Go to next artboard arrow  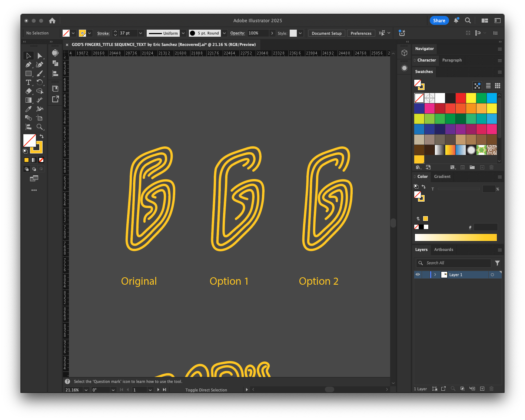pos(158,390)
